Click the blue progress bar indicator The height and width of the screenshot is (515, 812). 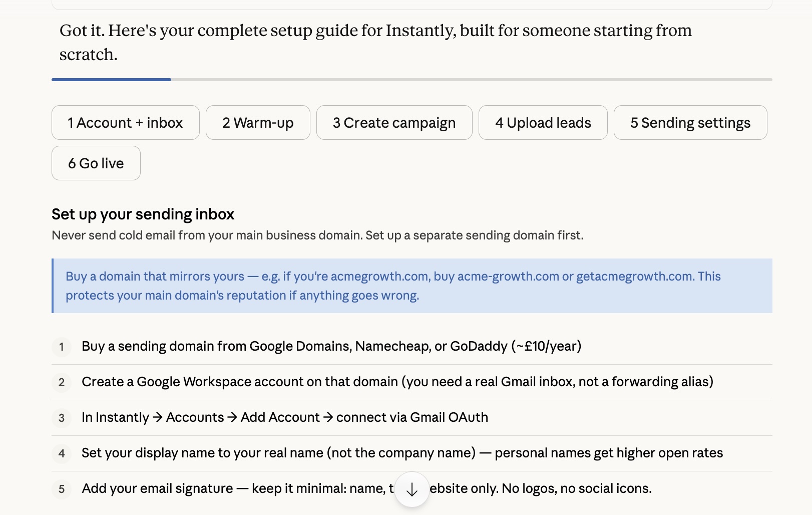[111, 80]
